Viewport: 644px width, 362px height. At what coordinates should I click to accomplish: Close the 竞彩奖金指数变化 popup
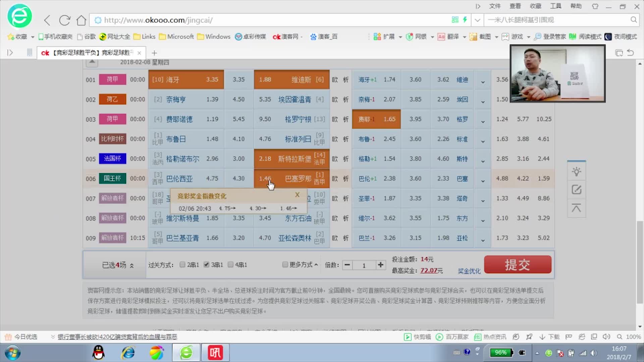coord(297,195)
